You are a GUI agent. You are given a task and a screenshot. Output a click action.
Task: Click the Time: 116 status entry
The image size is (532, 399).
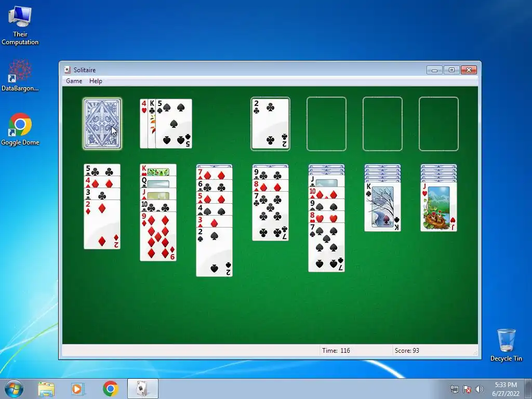click(336, 351)
